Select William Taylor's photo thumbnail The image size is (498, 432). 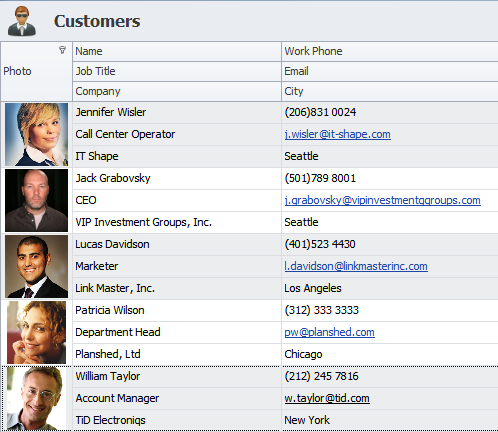coord(36,398)
